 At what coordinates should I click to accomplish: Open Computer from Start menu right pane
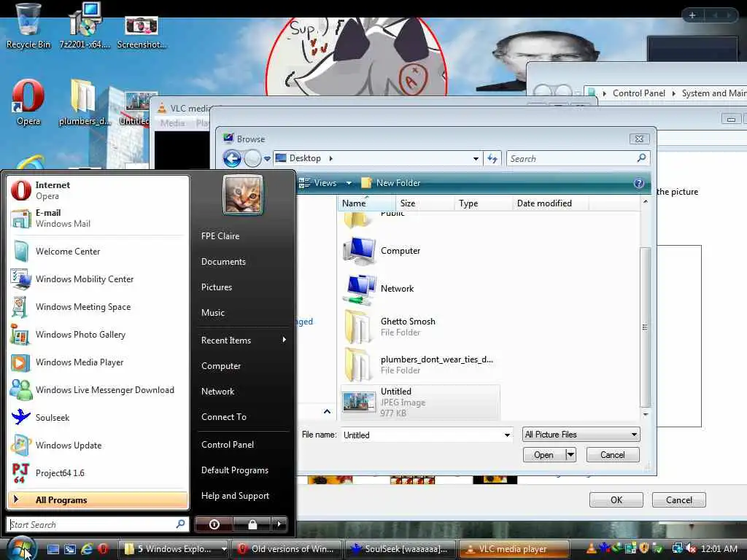(221, 366)
